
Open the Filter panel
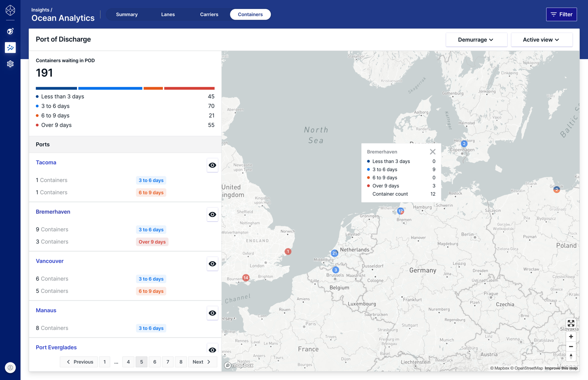561,14
